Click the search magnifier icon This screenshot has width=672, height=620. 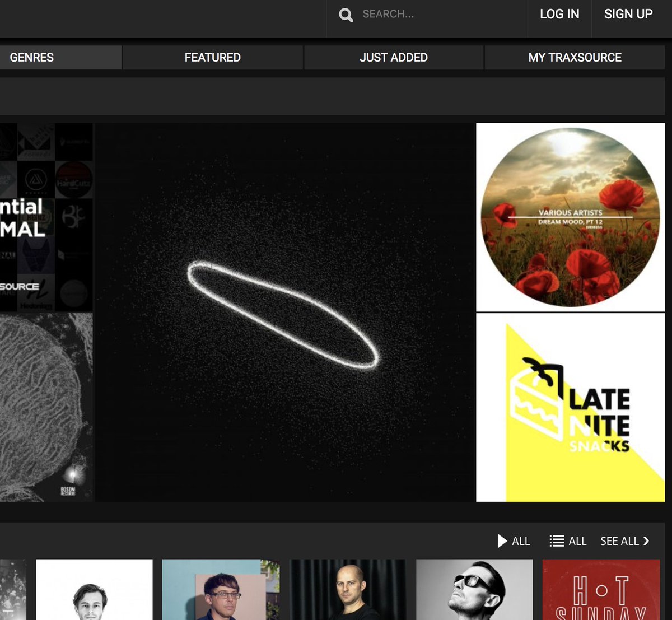[x=346, y=15]
